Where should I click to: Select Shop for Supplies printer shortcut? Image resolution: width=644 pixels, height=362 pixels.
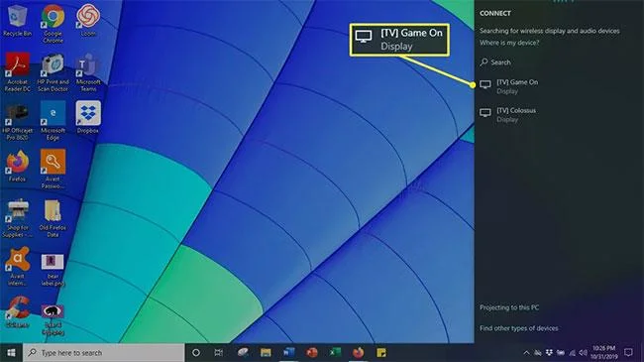click(17, 218)
